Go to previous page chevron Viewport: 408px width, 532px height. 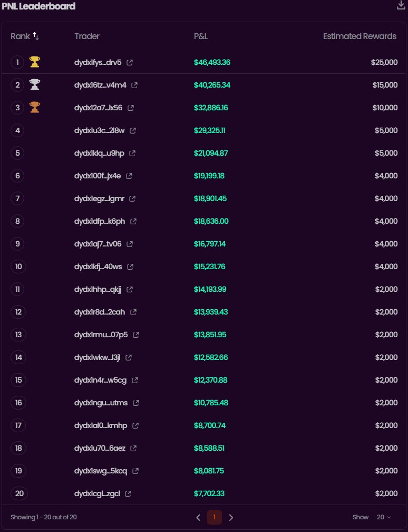pos(198,518)
